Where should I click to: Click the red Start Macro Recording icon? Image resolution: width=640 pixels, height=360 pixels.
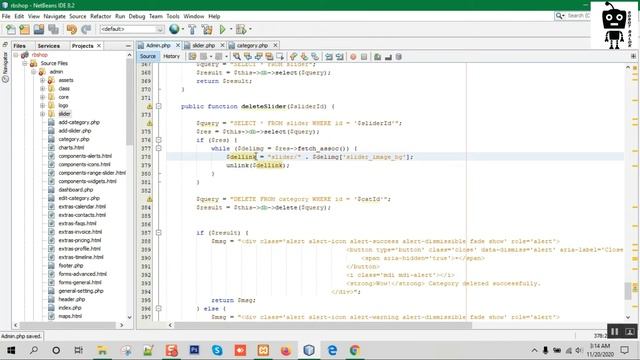[353, 57]
